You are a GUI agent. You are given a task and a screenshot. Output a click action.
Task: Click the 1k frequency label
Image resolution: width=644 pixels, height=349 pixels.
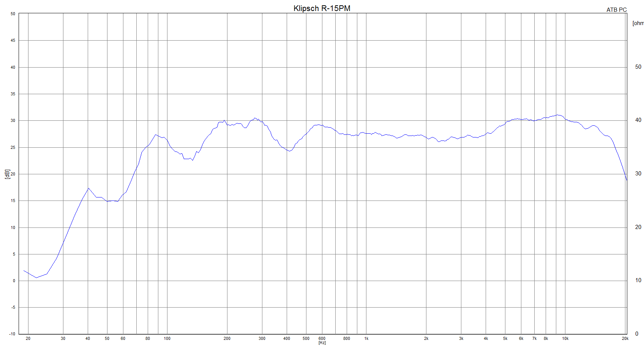(x=366, y=338)
